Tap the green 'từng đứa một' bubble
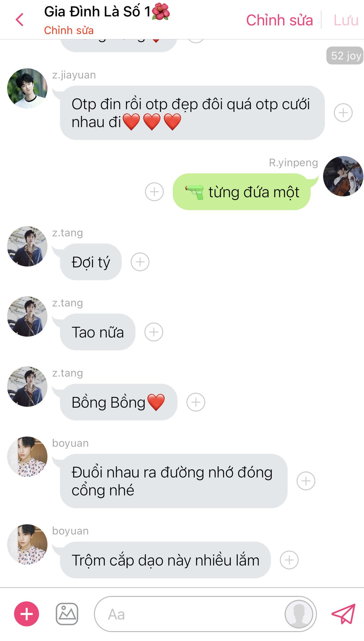The width and height of the screenshot is (364, 641). pyautogui.click(x=242, y=192)
